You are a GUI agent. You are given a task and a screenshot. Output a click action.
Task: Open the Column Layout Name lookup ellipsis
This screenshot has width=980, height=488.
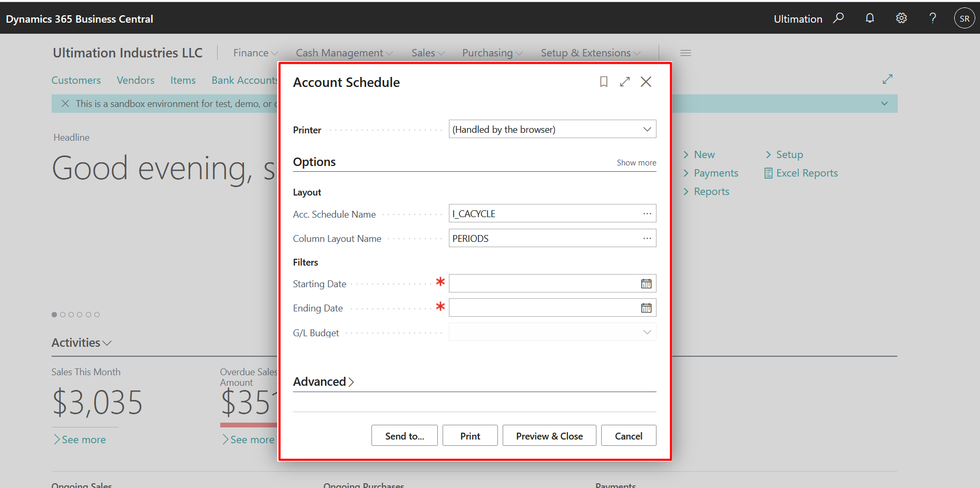(647, 238)
